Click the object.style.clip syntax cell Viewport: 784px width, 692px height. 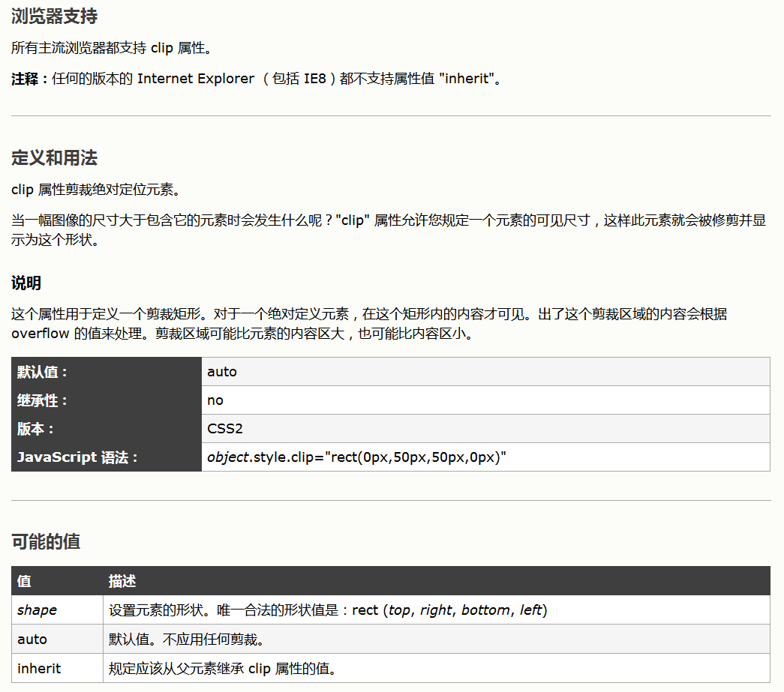coord(485,457)
